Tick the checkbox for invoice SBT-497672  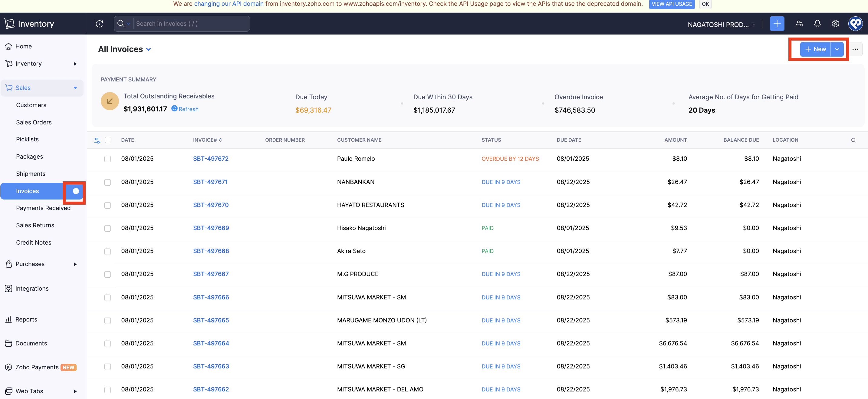107,159
